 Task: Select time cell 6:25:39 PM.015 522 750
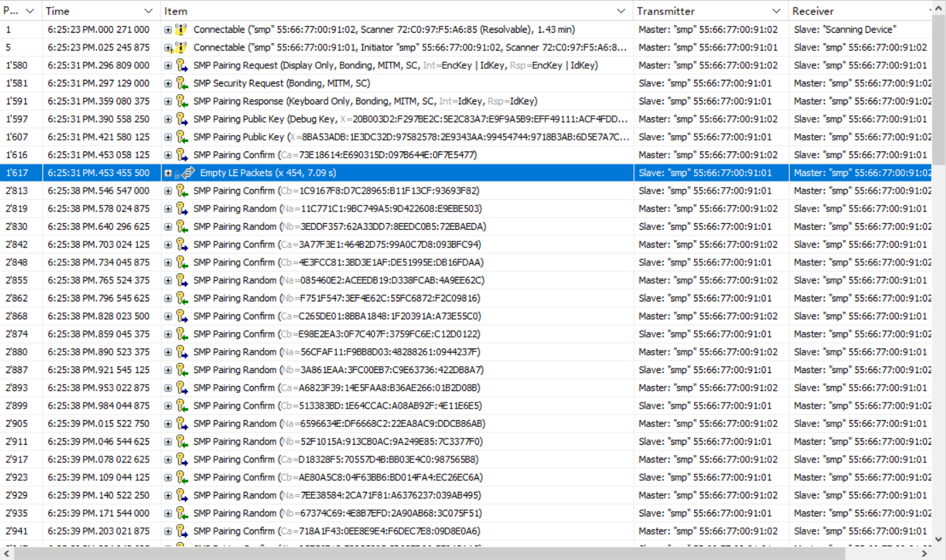tap(101, 424)
